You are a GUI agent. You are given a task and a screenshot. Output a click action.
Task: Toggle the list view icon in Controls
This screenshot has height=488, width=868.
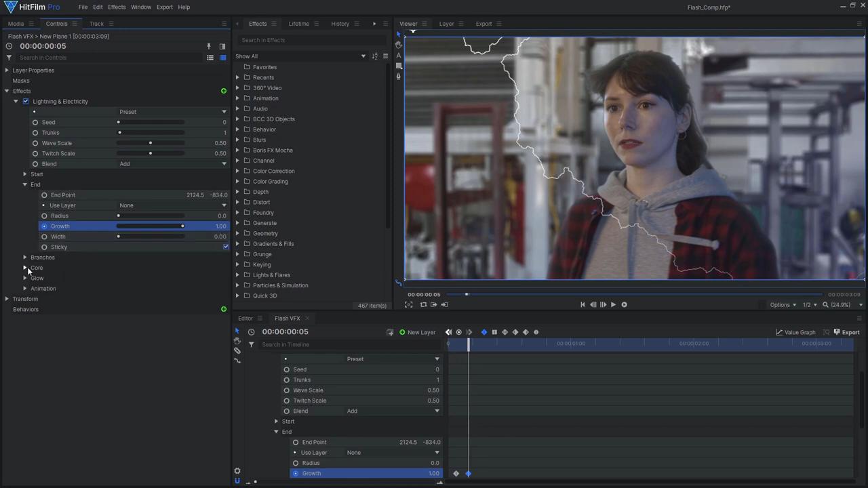210,58
